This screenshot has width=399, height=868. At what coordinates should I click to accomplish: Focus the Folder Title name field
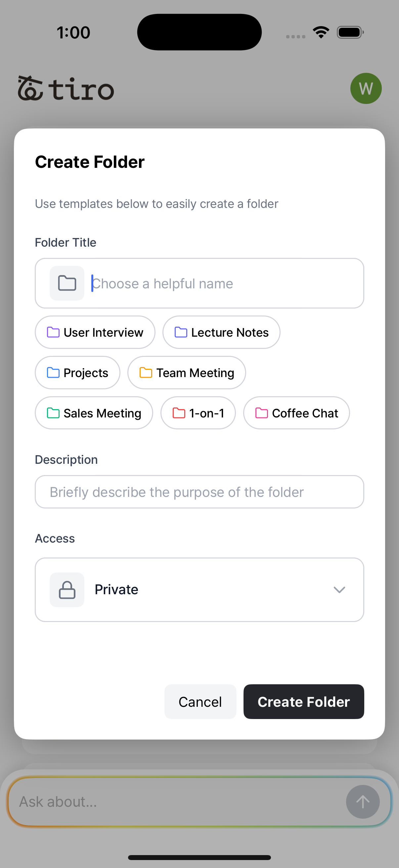222,283
